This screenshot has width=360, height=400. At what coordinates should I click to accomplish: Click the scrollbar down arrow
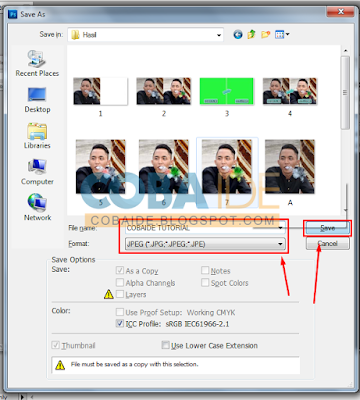click(x=345, y=210)
